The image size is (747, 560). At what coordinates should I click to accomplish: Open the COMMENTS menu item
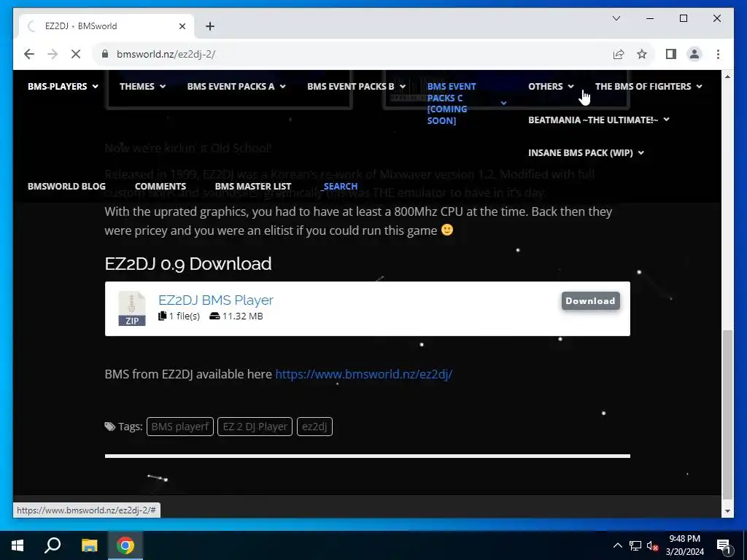(160, 186)
